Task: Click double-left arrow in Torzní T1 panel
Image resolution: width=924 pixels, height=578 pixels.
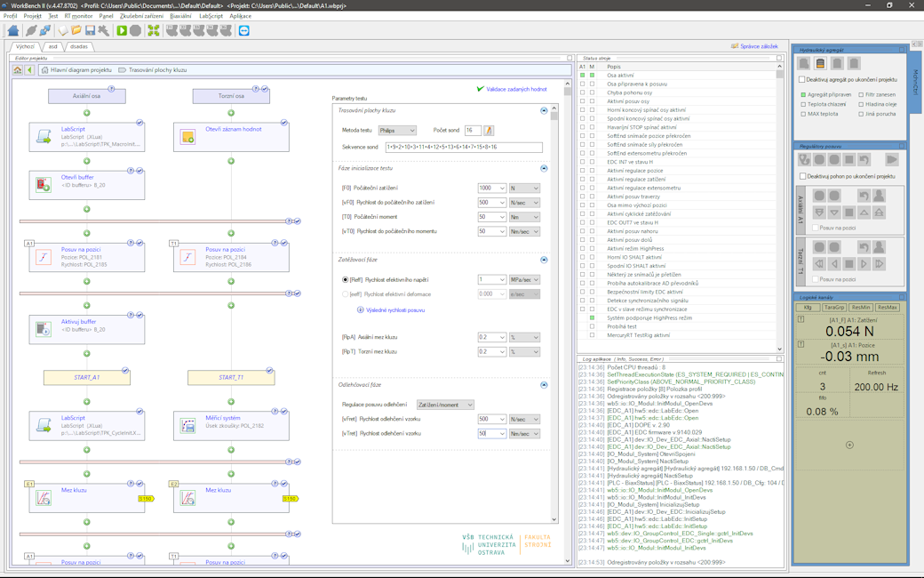Action: click(819, 263)
